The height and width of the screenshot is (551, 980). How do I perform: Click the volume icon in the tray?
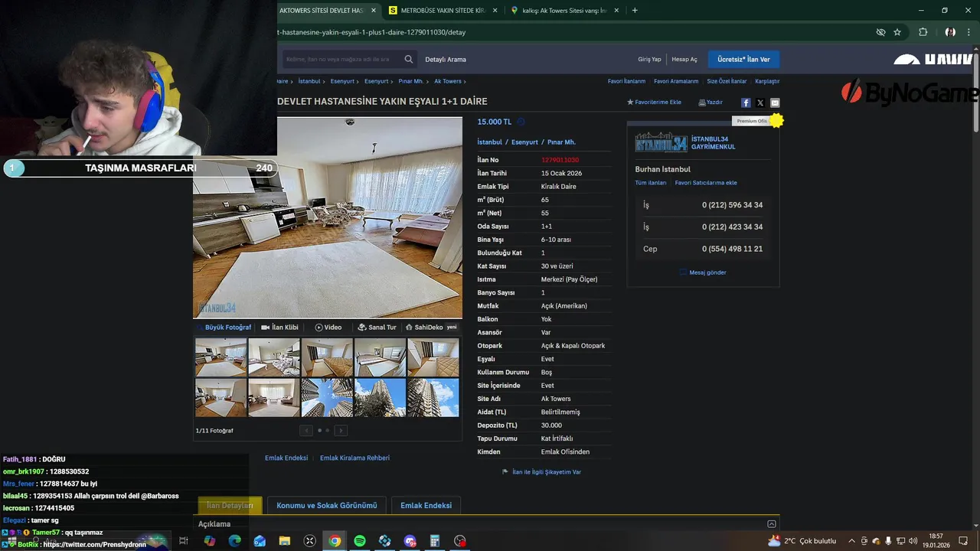pyautogui.click(x=913, y=541)
